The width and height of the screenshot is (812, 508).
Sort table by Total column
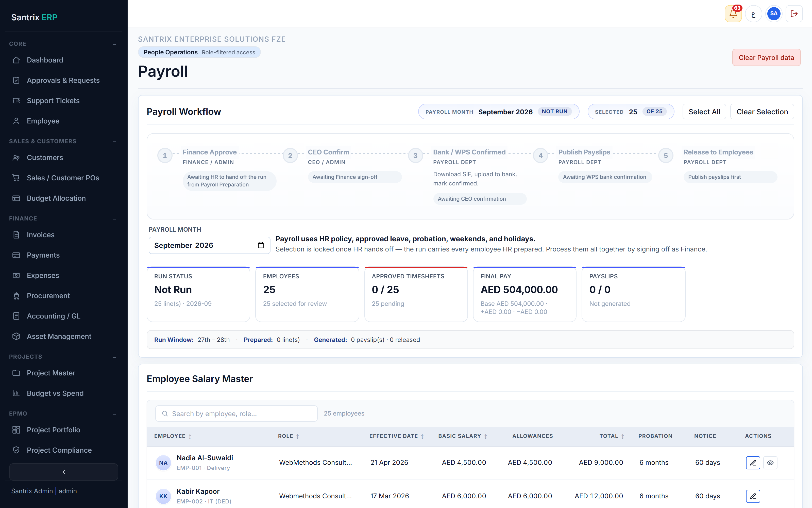pyautogui.click(x=612, y=436)
